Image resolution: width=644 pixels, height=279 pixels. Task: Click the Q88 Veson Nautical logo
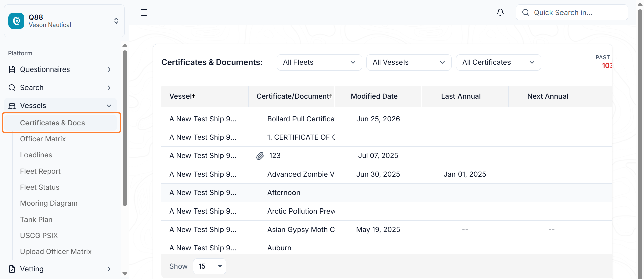pyautogui.click(x=16, y=21)
